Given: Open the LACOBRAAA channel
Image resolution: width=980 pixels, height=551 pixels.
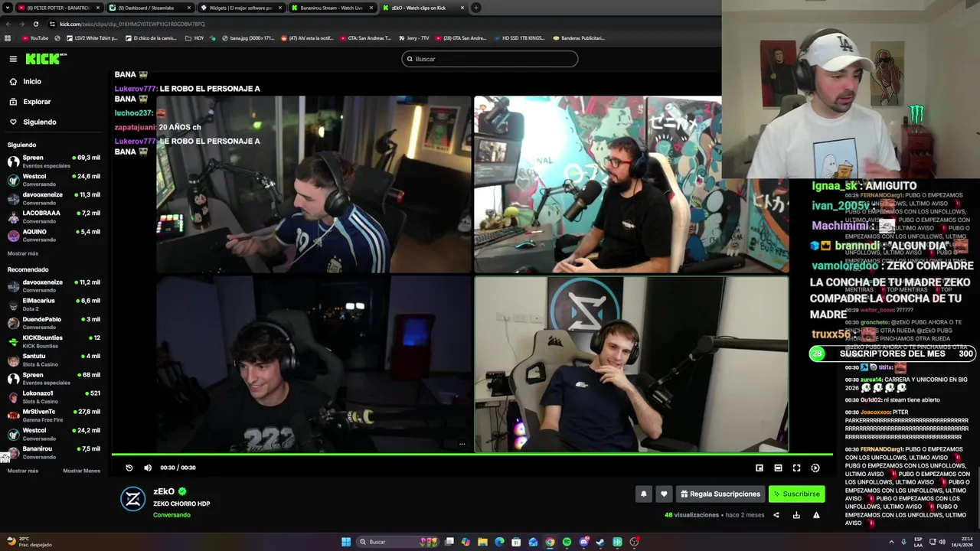Looking at the screenshot, I should tap(54, 216).
